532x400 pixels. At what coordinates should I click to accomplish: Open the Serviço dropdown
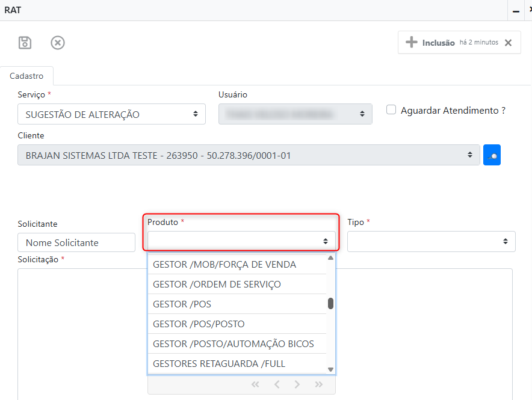tap(111, 114)
